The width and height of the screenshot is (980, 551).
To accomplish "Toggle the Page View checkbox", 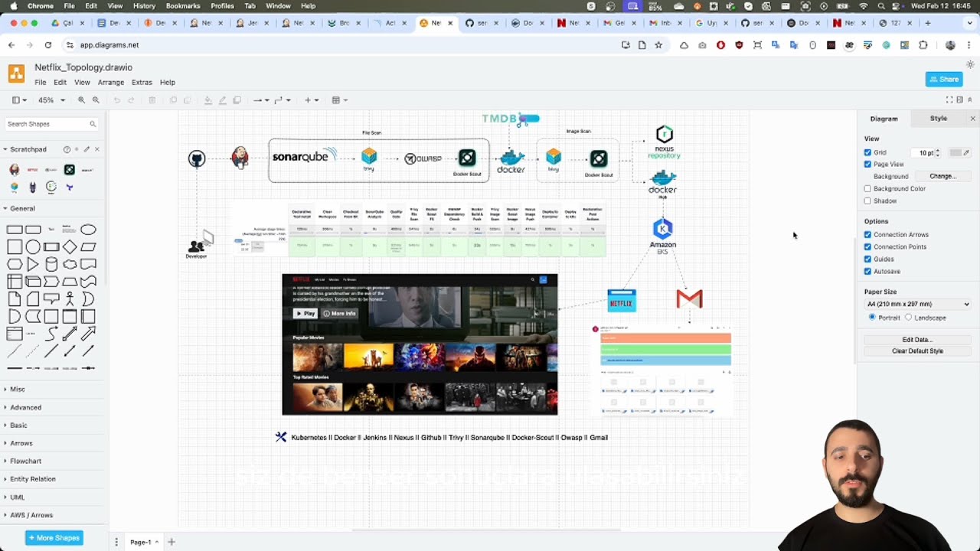I will 867,164.
